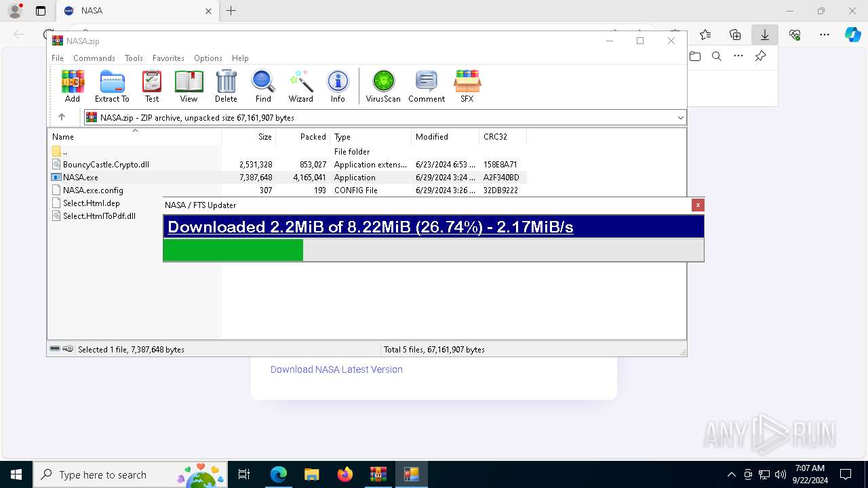Image resolution: width=868 pixels, height=488 pixels.
Task: Open the Windows Start menu
Action: coord(16,474)
